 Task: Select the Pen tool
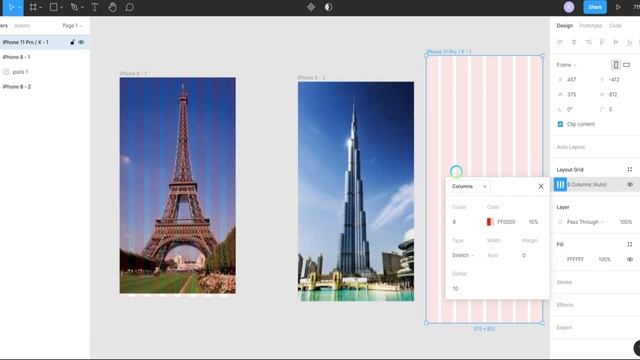click(74, 7)
